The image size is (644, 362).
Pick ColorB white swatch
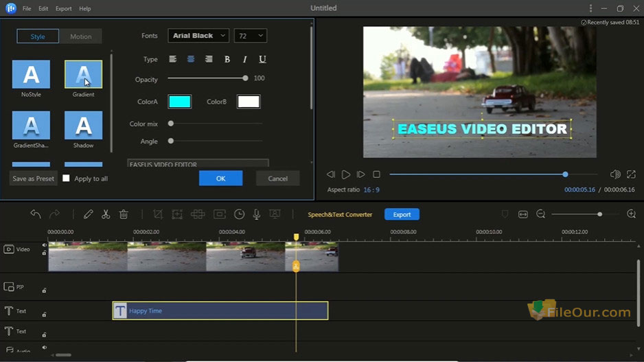click(x=249, y=102)
